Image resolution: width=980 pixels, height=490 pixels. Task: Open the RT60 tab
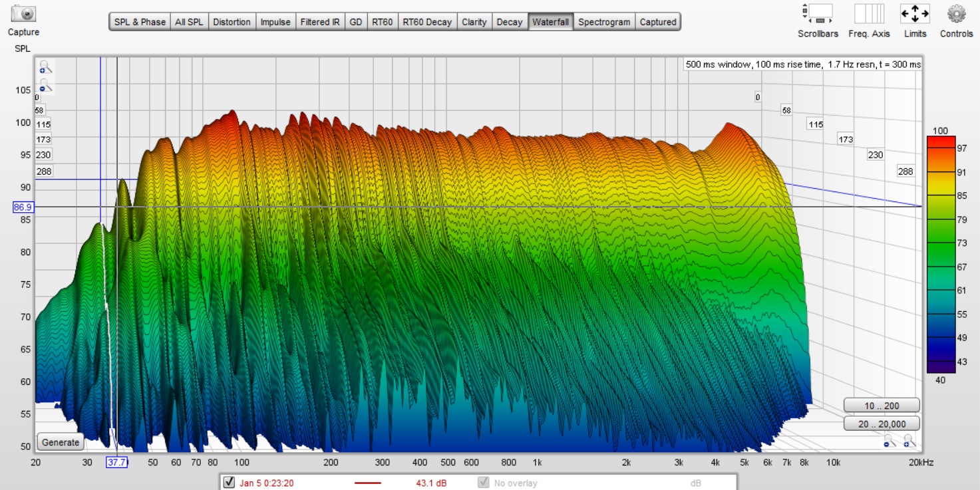[x=383, y=22]
